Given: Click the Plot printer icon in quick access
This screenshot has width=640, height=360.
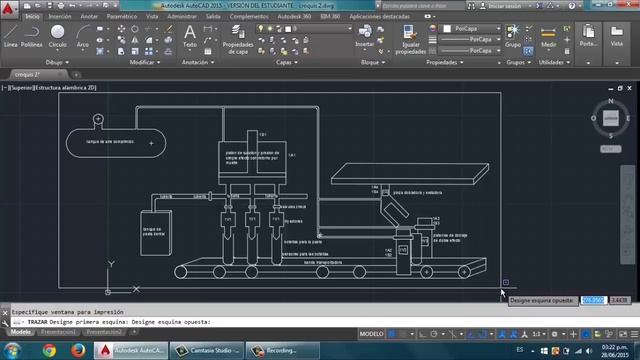Looking at the screenshot, I should point(61,6).
